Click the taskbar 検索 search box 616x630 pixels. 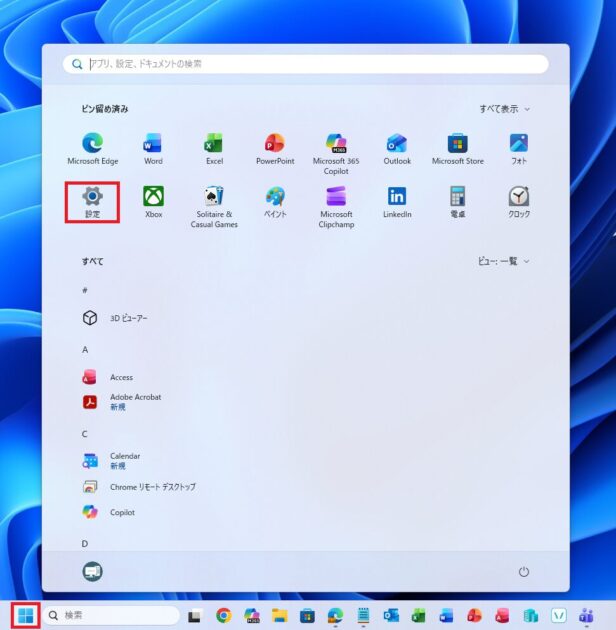click(x=111, y=615)
